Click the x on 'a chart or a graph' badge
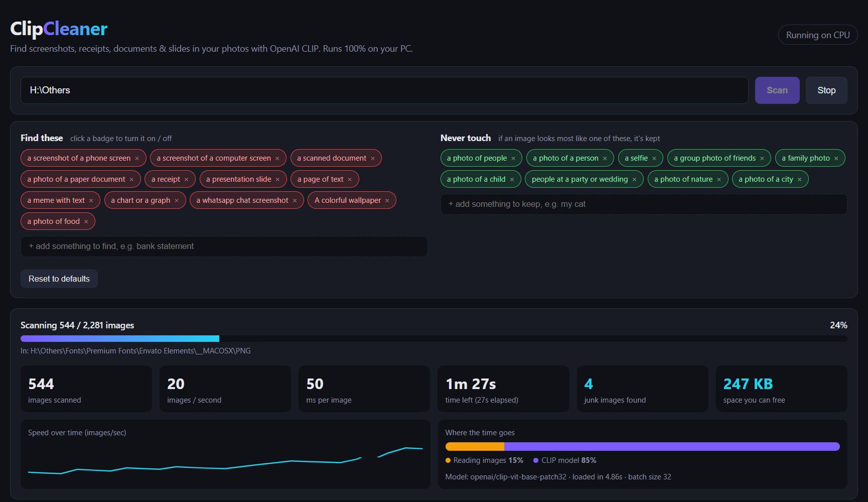 pos(177,201)
